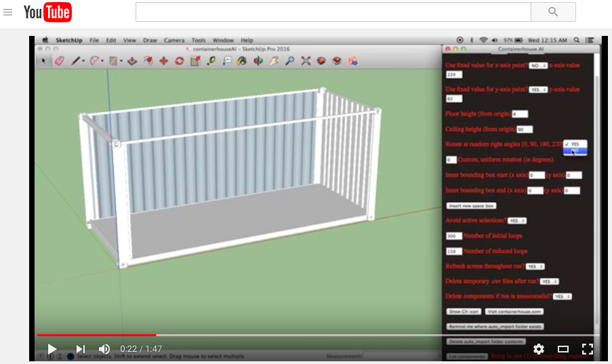Pick the pink Eraser tool
The image size is (612, 364).
(x=60, y=61)
